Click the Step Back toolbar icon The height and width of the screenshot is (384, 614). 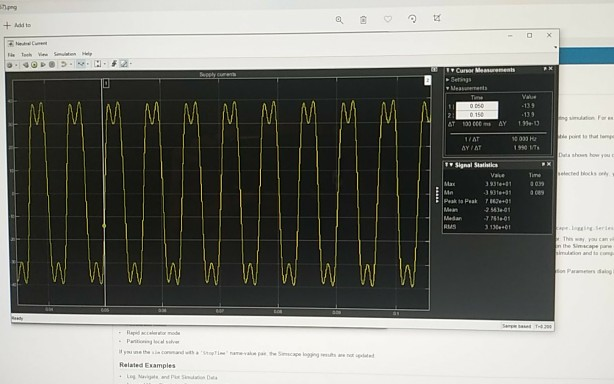coord(25,65)
